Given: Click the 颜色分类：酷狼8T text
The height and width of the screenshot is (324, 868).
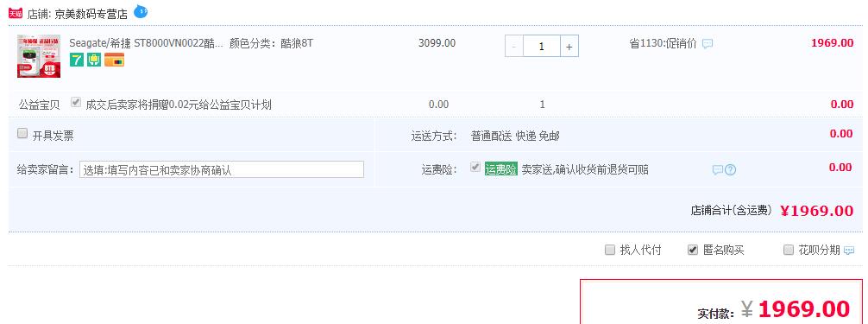Looking at the screenshot, I should 271,42.
